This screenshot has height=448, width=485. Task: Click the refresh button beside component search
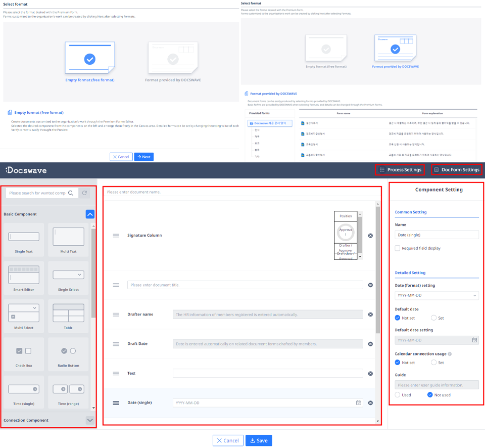click(x=84, y=193)
